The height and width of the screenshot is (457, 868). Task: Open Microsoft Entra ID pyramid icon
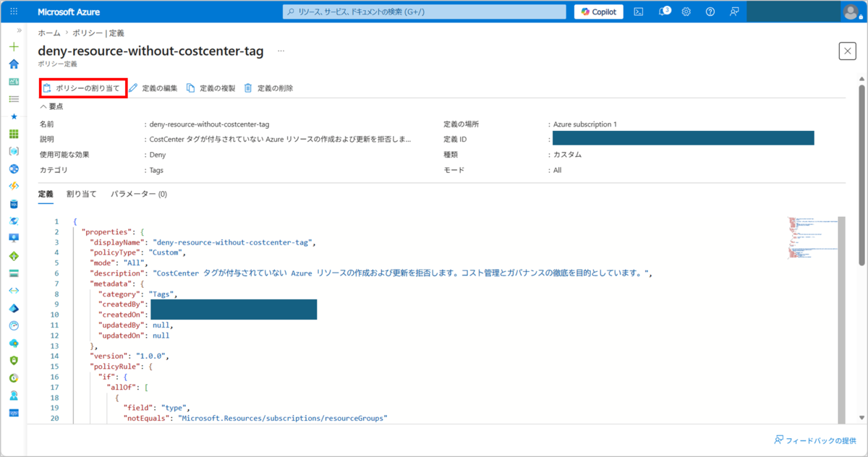click(14, 308)
